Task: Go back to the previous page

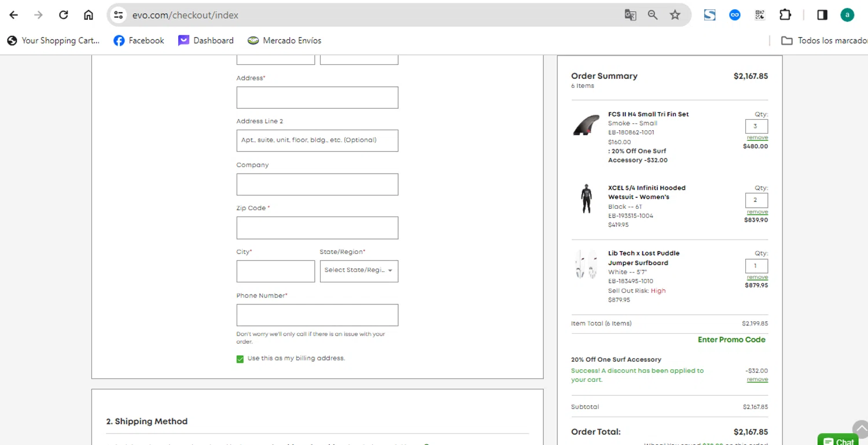Action: (13, 15)
